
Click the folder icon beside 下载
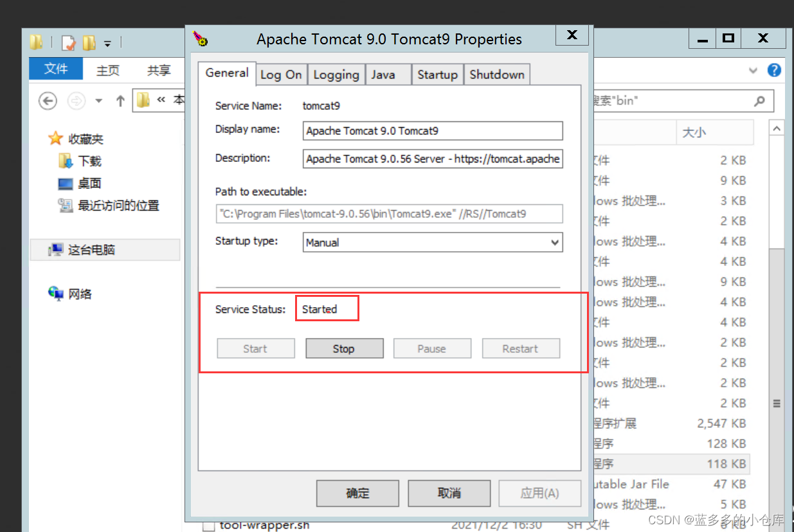pyautogui.click(x=65, y=160)
